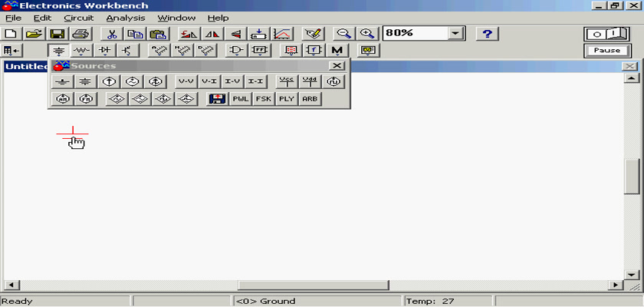
Task: Select the Battery source
Action: click(x=85, y=82)
